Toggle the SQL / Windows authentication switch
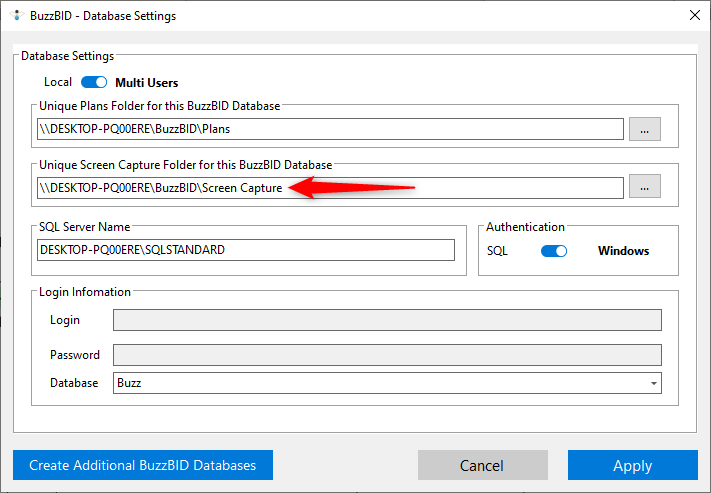 point(554,251)
